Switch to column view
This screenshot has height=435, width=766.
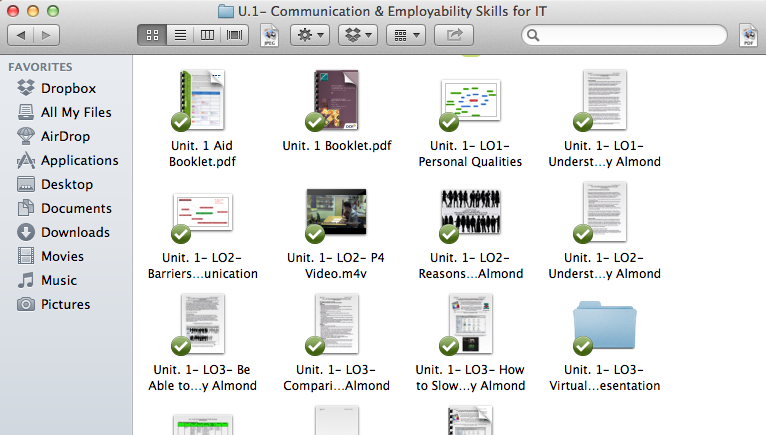coord(207,35)
